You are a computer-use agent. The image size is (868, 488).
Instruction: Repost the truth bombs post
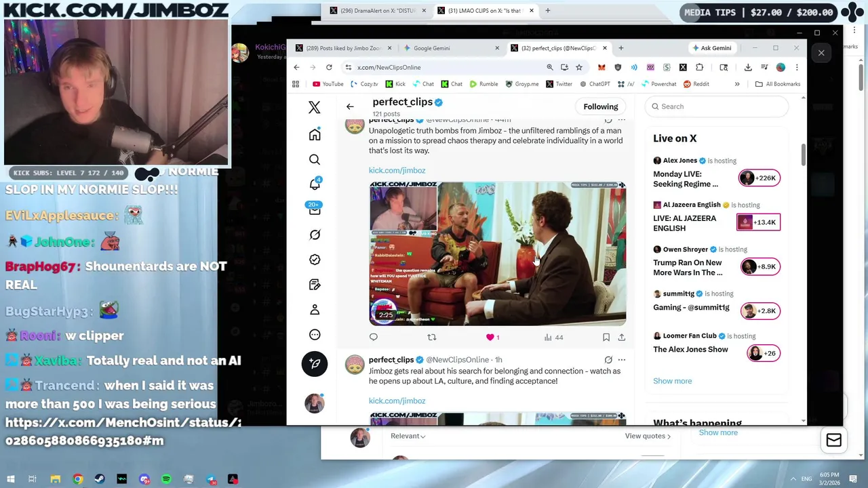tap(432, 337)
